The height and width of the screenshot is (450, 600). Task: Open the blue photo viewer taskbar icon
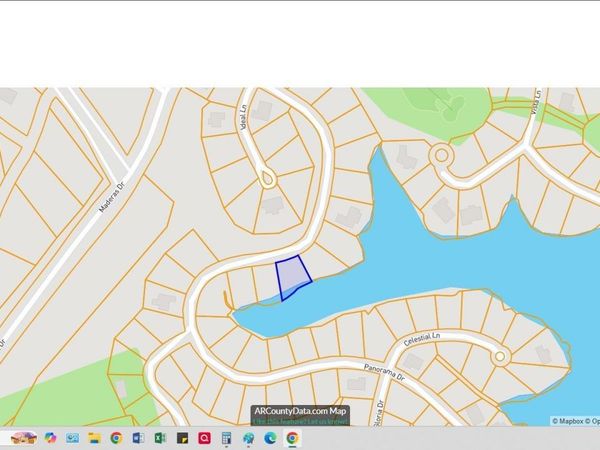(x=72, y=438)
